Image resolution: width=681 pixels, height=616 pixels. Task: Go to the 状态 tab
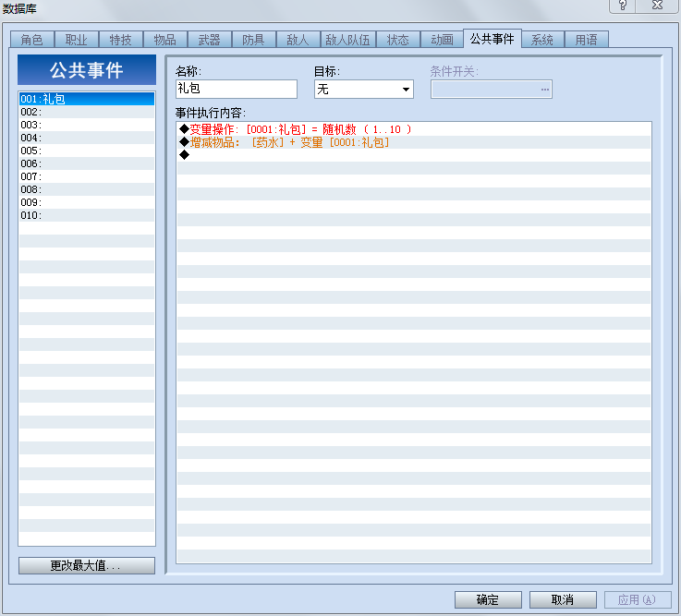tap(398, 40)
